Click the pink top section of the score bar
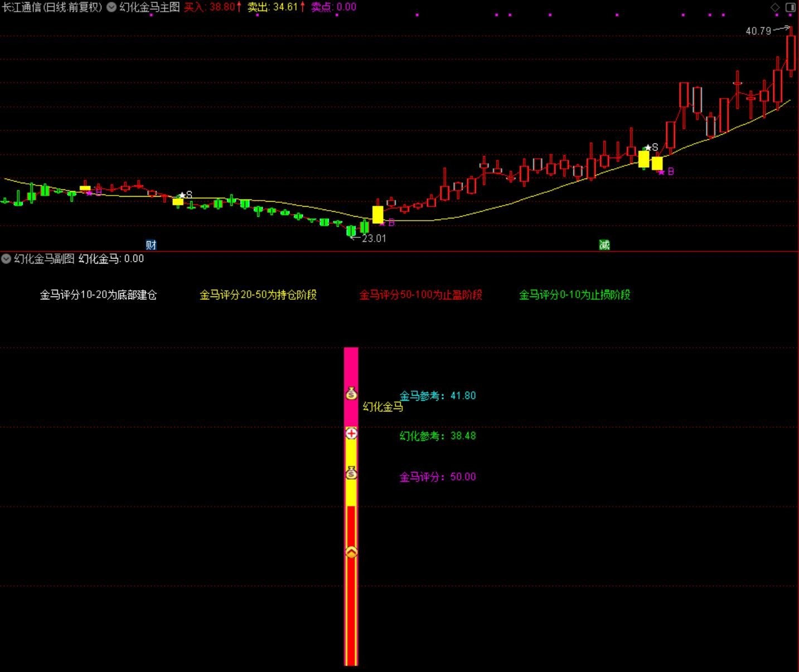This screenshot has width=799, height=672. (351, 387)
